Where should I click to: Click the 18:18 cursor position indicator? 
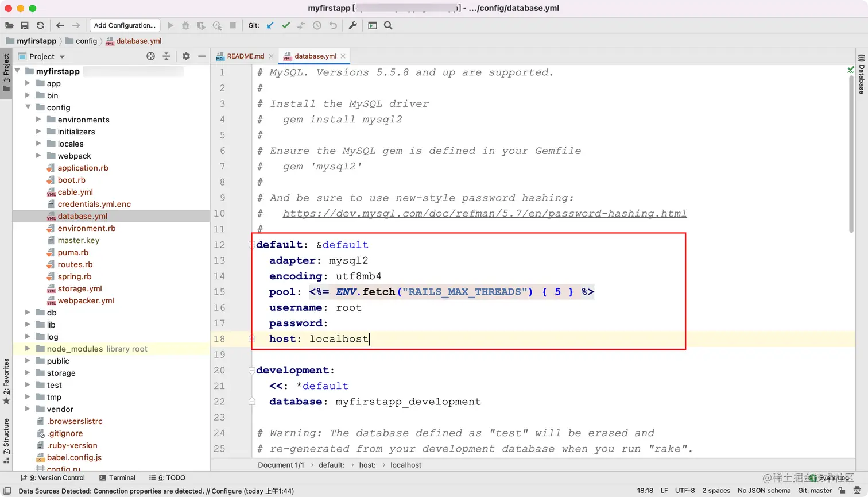click(x=645, y=491)
